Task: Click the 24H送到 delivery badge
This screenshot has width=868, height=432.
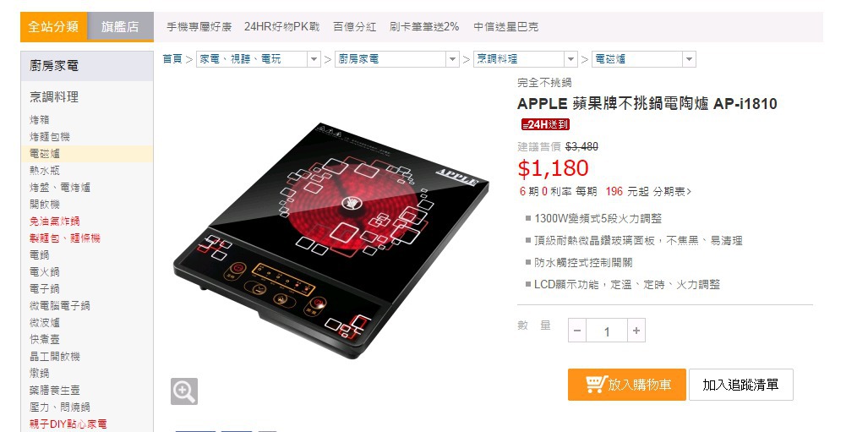Action: pos(545,124)
